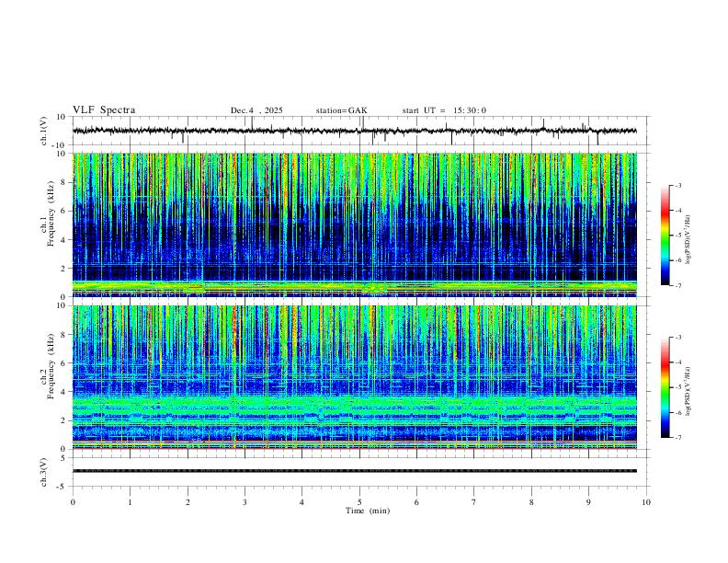Click the ch.1 color bar "log(PSD)(V²/Hz)" label
The width and height of the screenshot is (728, 563).
pos(688,240)
